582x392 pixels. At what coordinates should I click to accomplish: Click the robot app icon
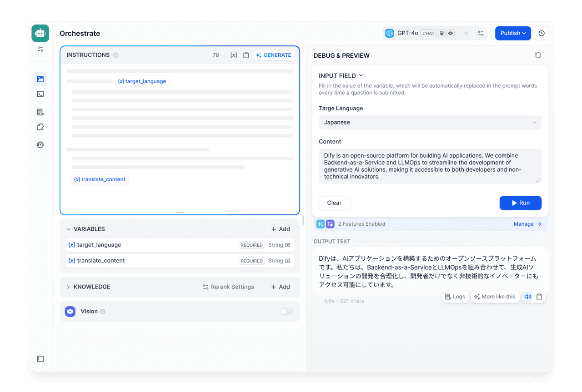tap(40, 33)
